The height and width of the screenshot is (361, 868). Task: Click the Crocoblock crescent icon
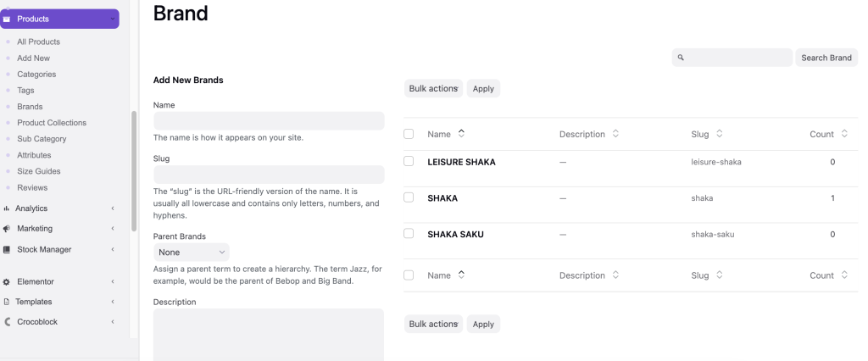[7, 322]
